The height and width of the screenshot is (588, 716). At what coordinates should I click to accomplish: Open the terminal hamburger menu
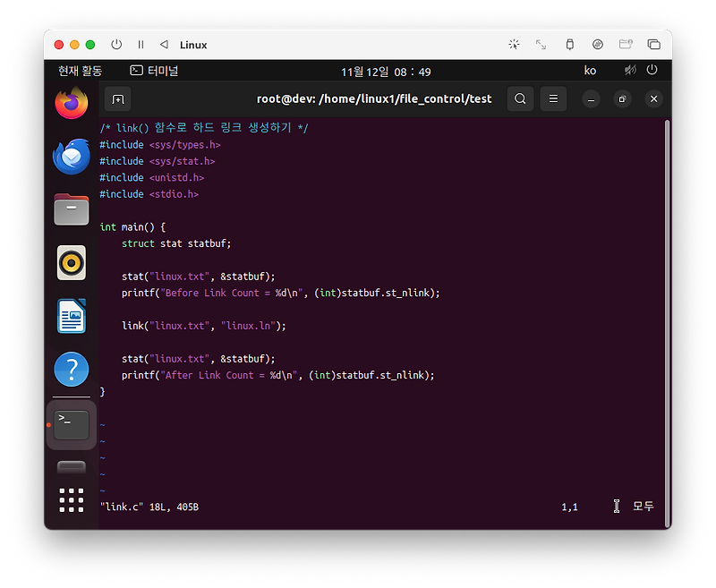click(x=553, y=99)
